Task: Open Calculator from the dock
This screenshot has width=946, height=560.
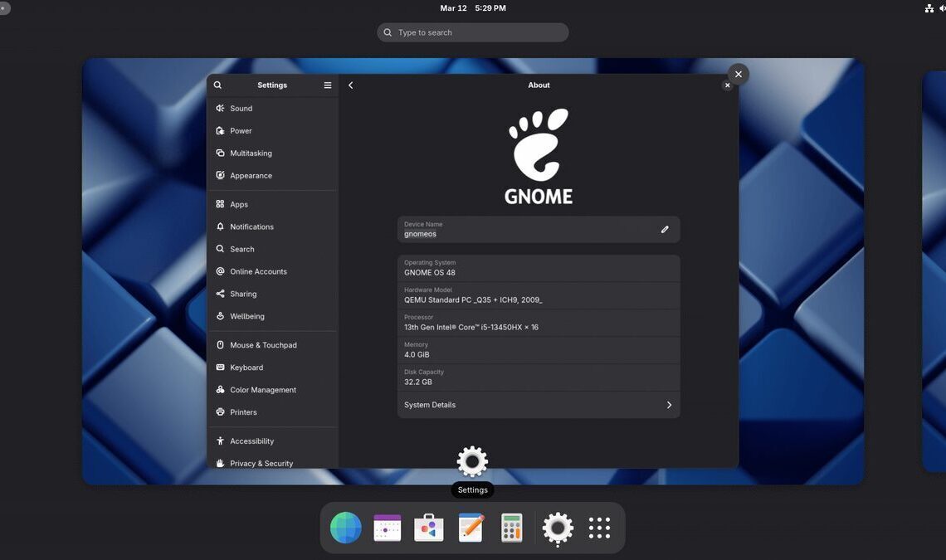Action: pos(512,528)
